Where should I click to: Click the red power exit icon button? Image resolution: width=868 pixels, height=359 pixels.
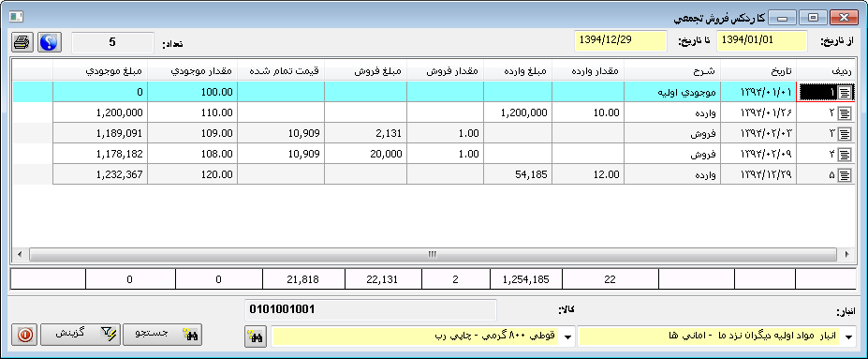pos(25,336)
